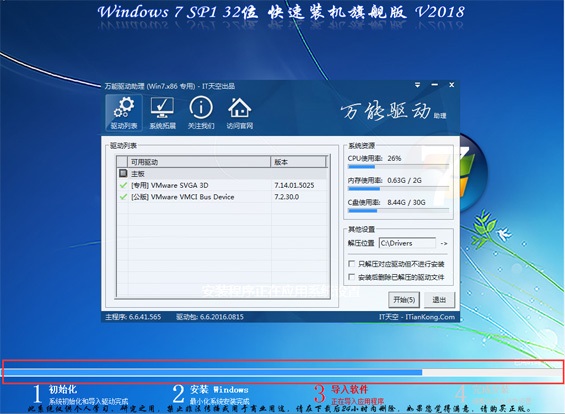Open the 系统拓展 monitor tab
The height and width of the screenshot is (414, 565).
point(162,113)
